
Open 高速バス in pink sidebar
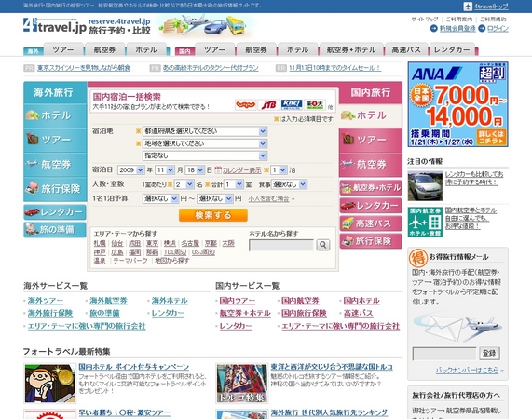tap(371, 223)
